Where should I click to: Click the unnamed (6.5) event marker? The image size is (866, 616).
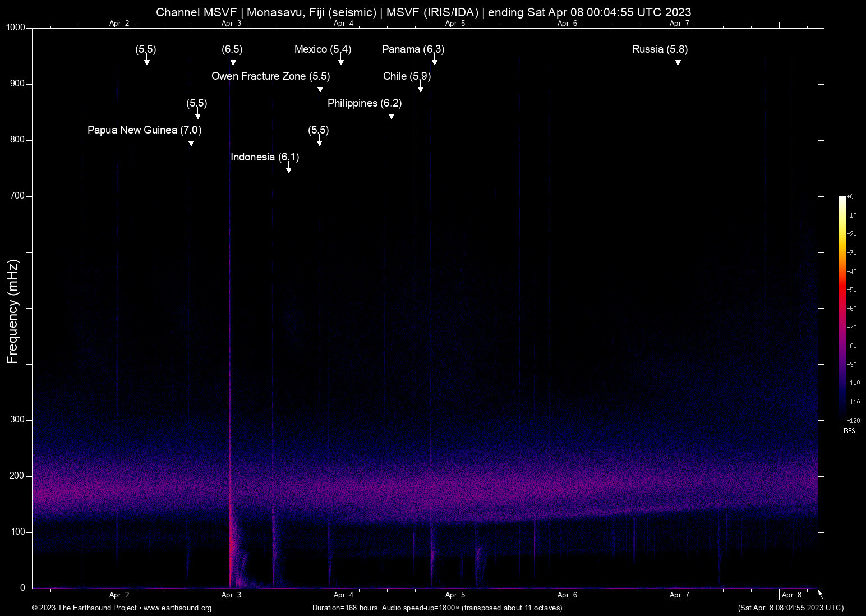tap(232, 49)
